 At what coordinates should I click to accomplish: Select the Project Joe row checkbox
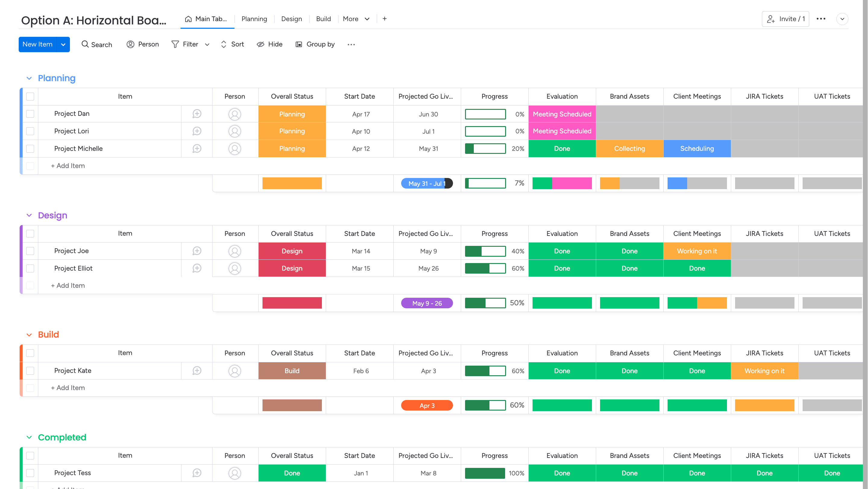[x=30, y=251]
